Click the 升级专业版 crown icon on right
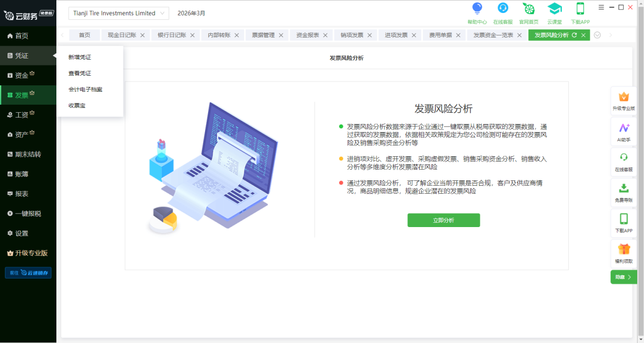 point(624,98)
